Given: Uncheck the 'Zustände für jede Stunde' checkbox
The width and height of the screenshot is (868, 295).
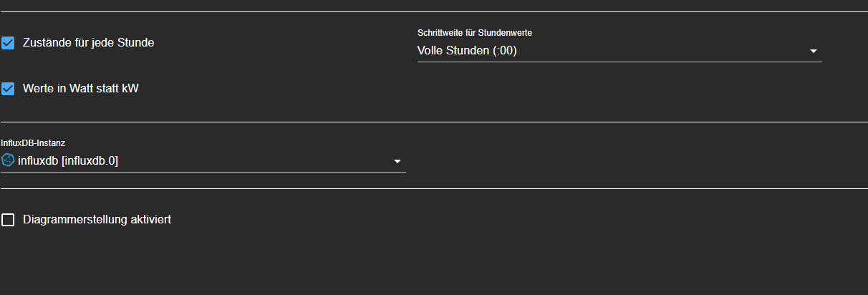Looking at the screenshot, I should pos(8,43).
